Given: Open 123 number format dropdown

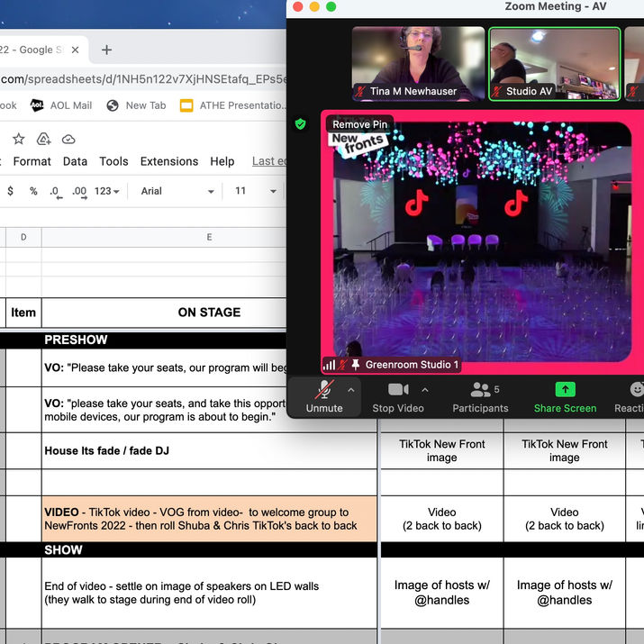Looking at the screenshot, I should click(107, 191).
